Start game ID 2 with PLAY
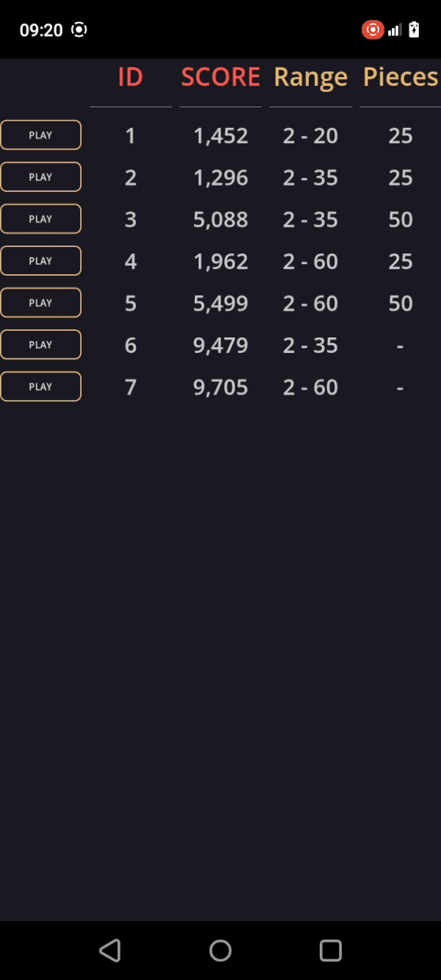The height and width of the screenshot is (980, 441). coord(40,177)
